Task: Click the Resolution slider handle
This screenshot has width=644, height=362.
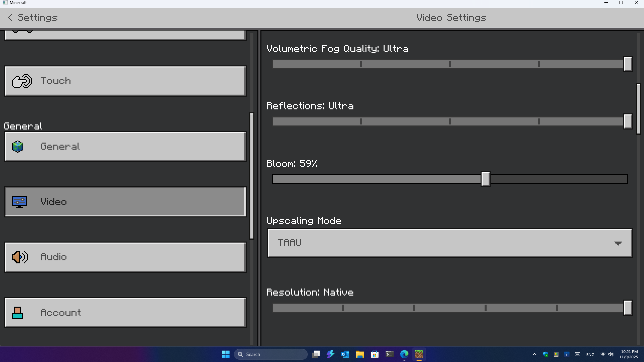Action: 628,308
